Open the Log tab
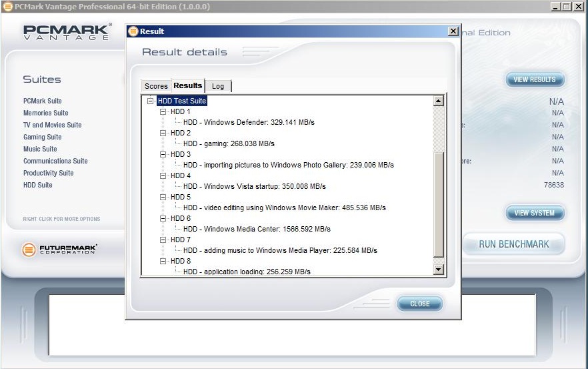This screenshot has height=369, width=588. tap(218, 86)
